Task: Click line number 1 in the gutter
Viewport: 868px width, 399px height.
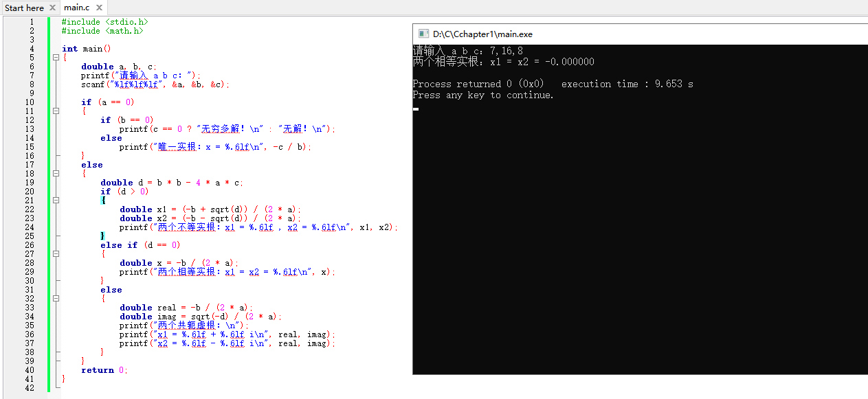Action: (x=31, y=22)
